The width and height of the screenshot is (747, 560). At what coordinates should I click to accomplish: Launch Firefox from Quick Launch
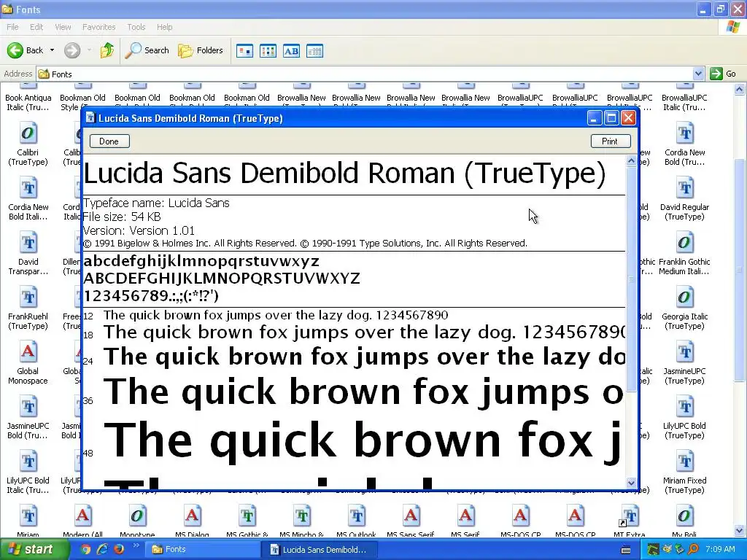tap(119, 550)
